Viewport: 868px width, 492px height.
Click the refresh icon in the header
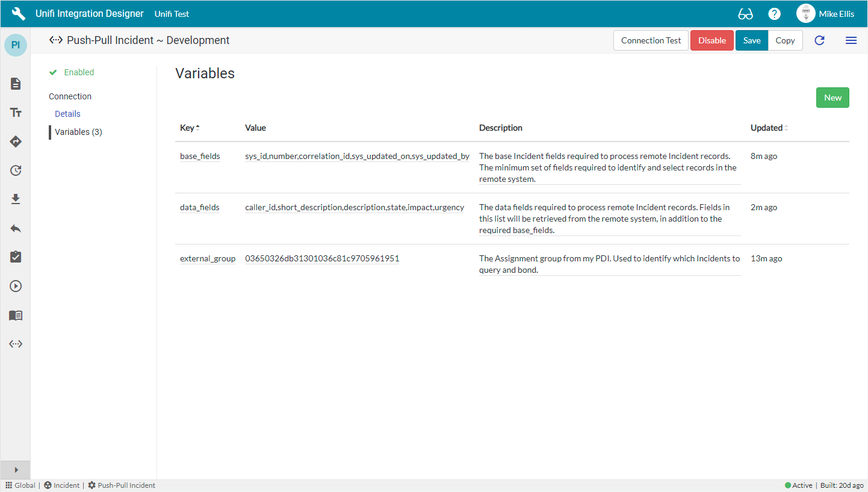coord(820,40)
